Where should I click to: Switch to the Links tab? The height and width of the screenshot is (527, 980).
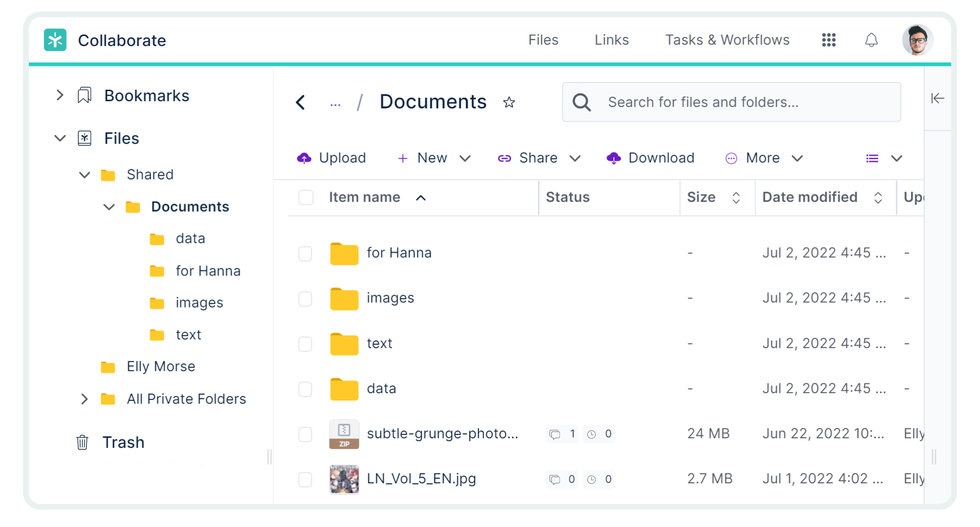coord(611,40)
